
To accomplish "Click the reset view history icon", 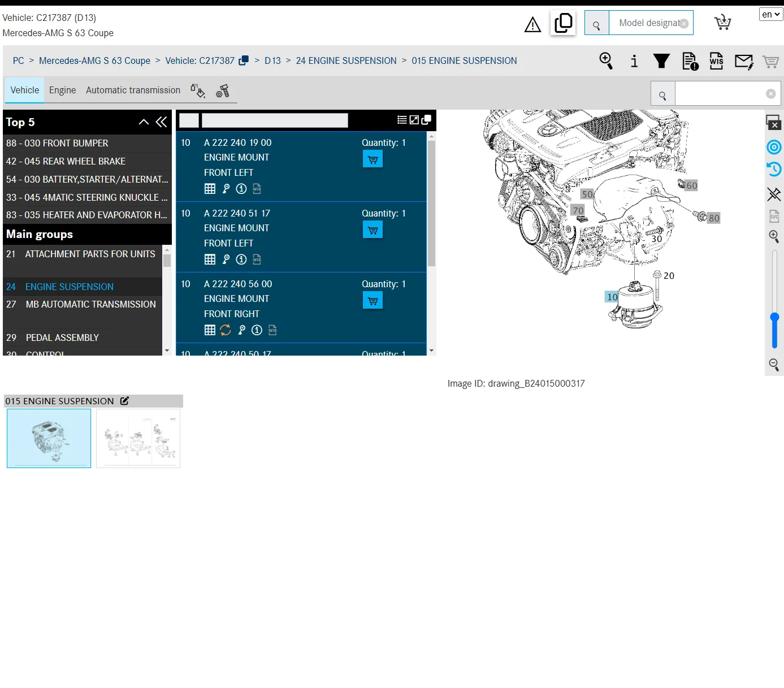I will (774, 169).
